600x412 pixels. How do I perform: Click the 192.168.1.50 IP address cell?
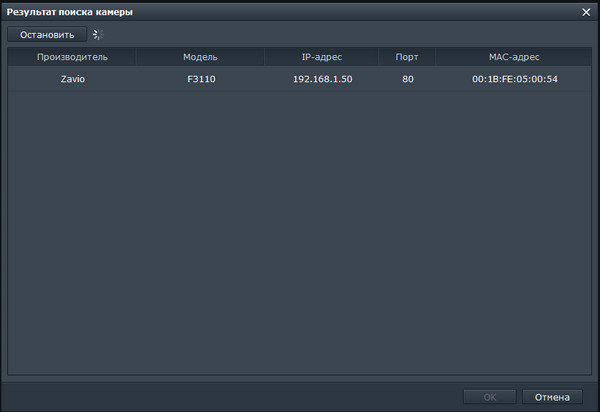click(322, 79)
